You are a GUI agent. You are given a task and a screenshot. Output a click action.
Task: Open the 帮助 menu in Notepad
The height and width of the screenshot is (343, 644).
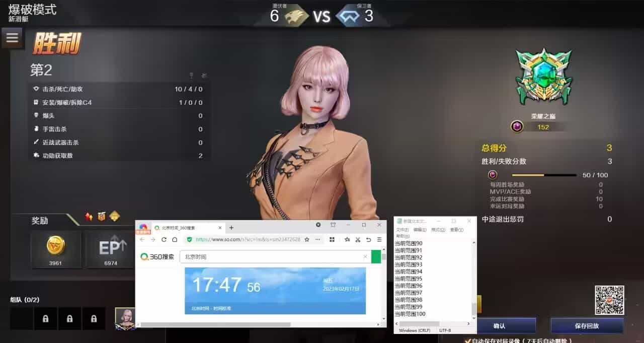tap(403, 236)
